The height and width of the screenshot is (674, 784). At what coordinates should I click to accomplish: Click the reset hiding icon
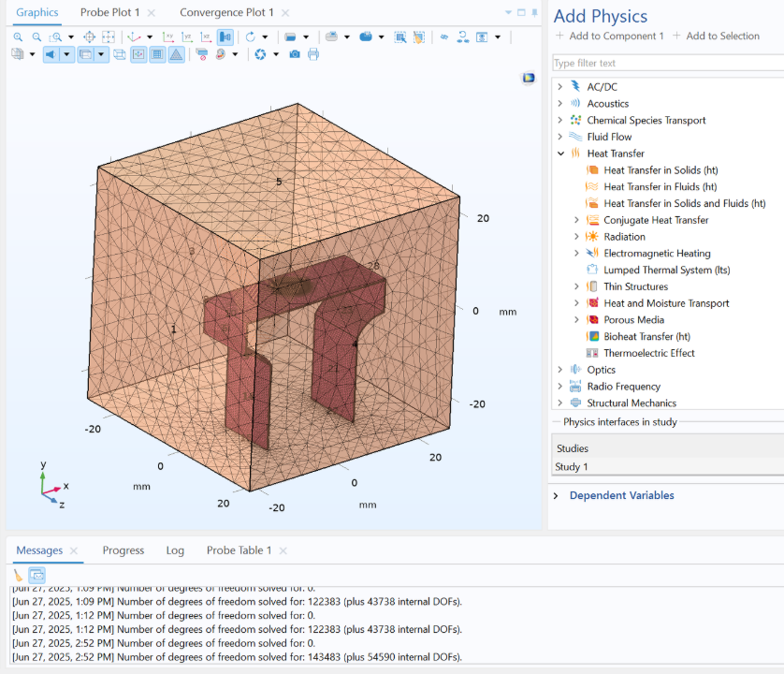463,37
